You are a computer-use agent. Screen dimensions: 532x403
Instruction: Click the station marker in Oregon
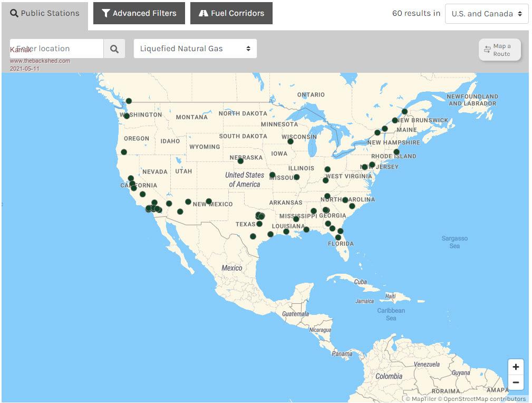[124, 152]
